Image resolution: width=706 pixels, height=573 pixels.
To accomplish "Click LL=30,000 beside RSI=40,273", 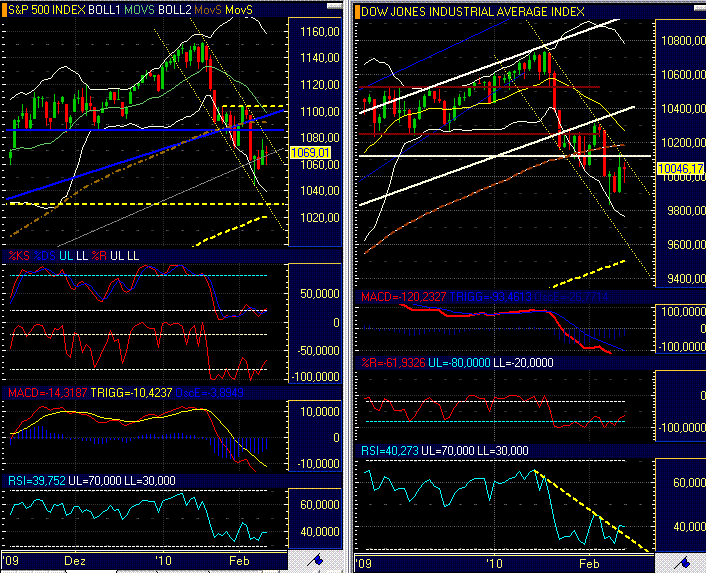I will [x=503, y=451].
